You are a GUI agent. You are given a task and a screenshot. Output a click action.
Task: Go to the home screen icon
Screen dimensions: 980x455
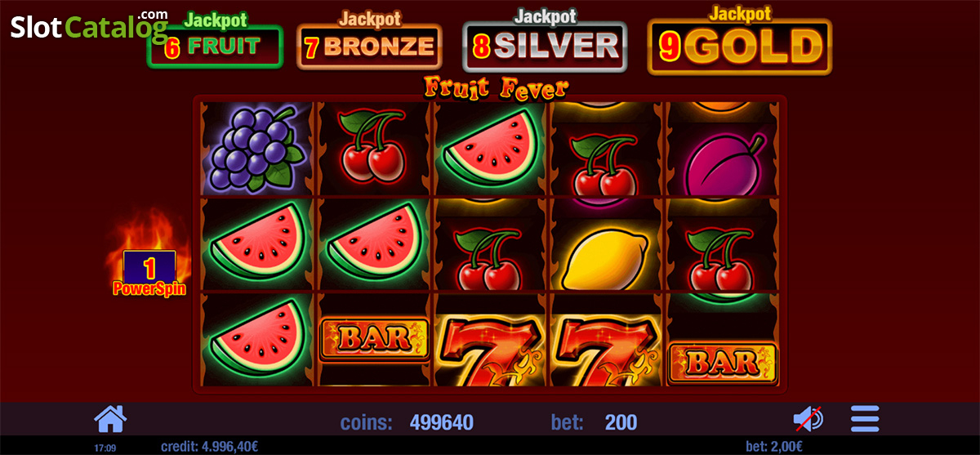click(110, 420)
